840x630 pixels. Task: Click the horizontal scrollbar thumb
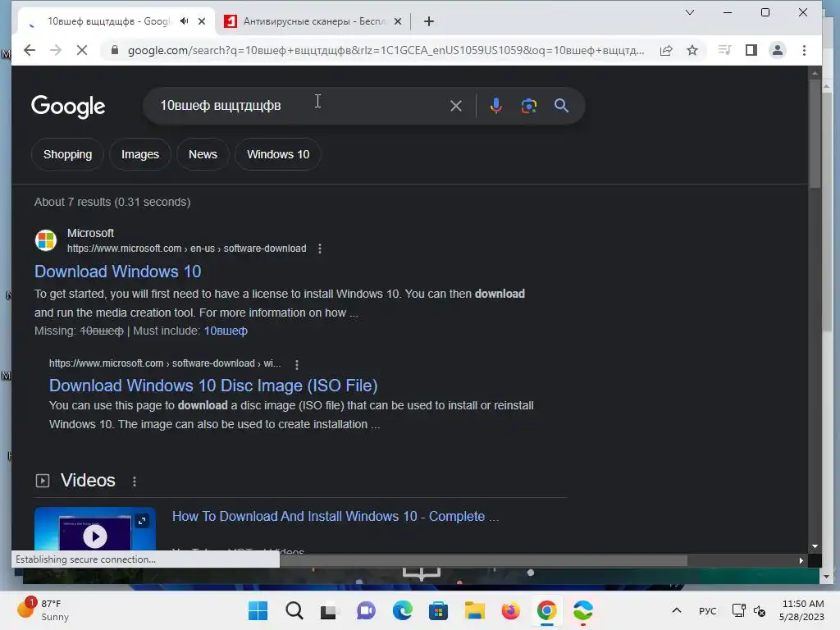point(484,560)
